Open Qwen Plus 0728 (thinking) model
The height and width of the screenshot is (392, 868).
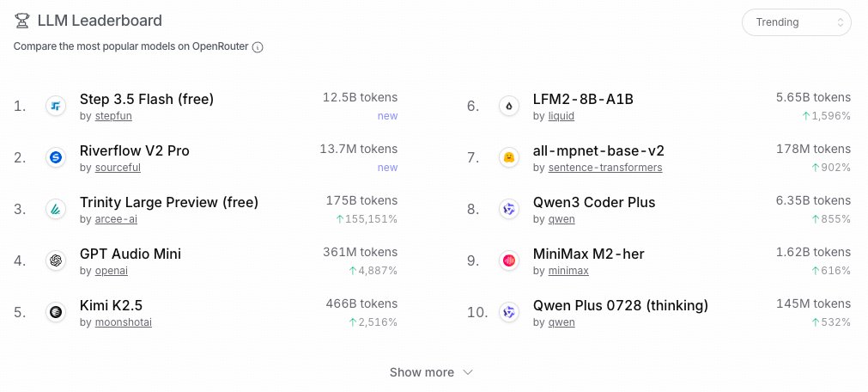tap(621, 305)
